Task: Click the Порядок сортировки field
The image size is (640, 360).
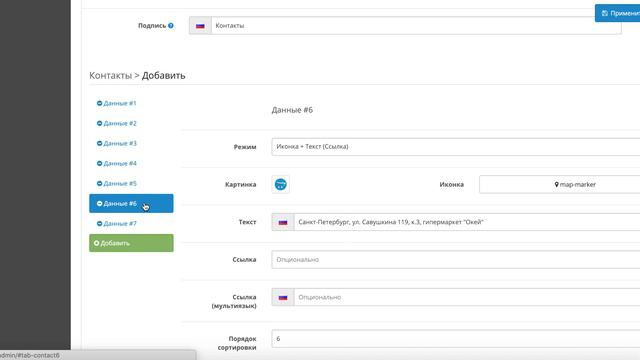Action: [456, 339]
